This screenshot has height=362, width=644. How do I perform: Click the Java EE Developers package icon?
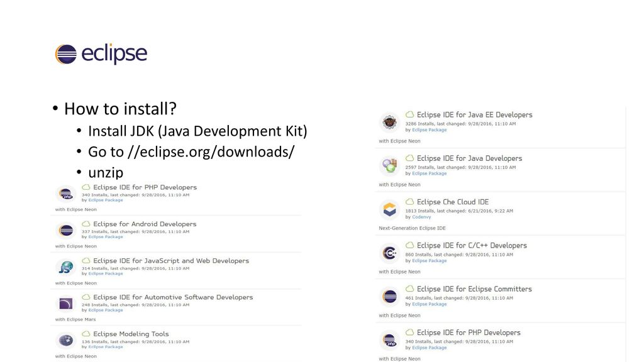(x=389, y=123)
